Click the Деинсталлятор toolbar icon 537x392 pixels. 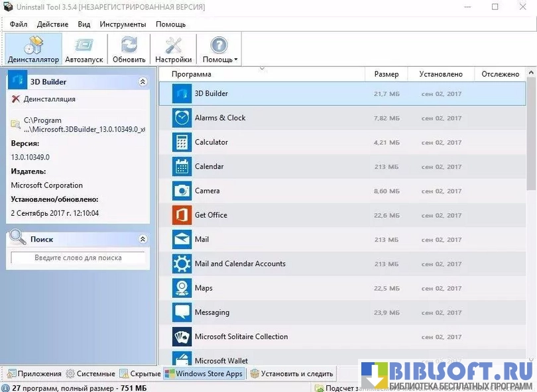click(x=33, y=45)
